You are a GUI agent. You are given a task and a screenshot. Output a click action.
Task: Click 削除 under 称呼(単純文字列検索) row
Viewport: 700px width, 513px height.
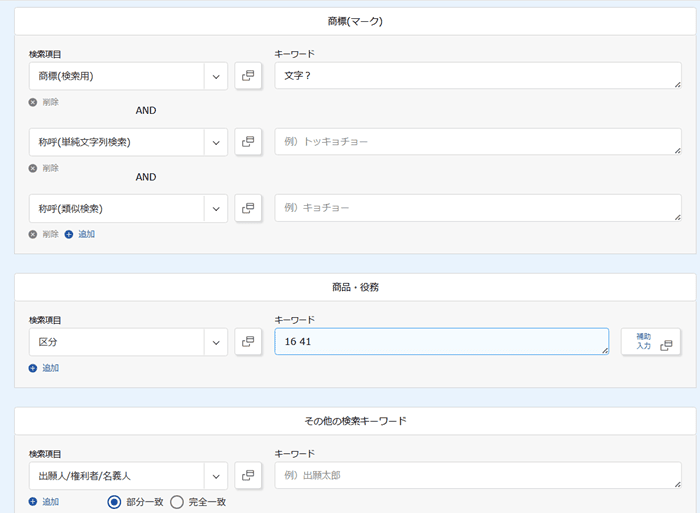(x=44, y=168)
